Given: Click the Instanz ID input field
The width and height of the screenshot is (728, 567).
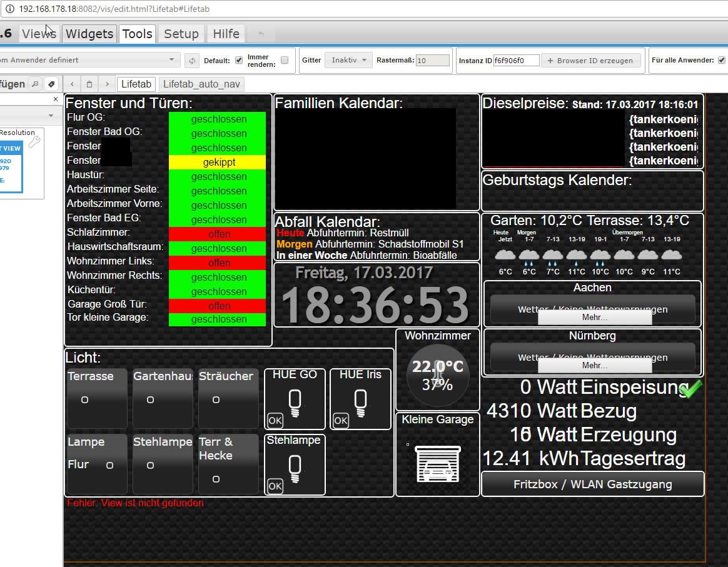Looking at the screenshot, I should pyautogui.click(x=516, y=61).
